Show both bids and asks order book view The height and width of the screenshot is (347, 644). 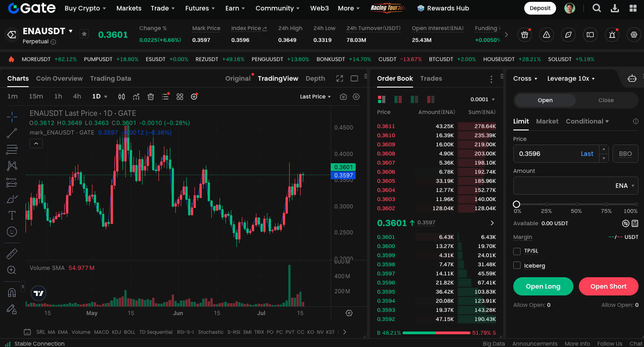(x=382, y=99)
